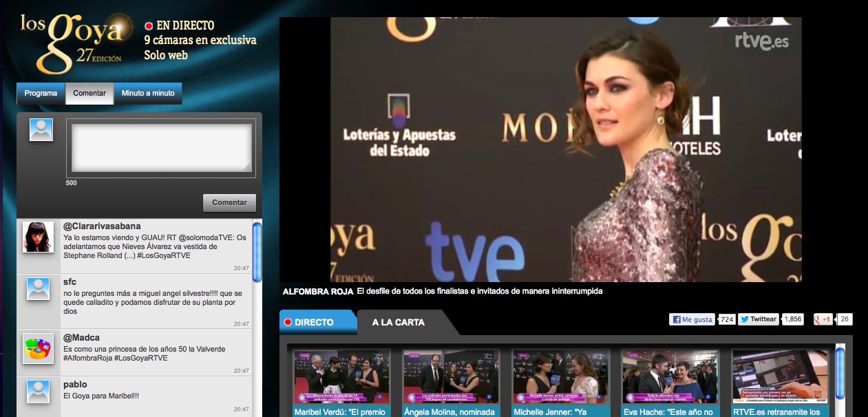Screen dimensions: 868x417
Task: Open the A LA CARTA tab
Action: (x=399, y=322)
